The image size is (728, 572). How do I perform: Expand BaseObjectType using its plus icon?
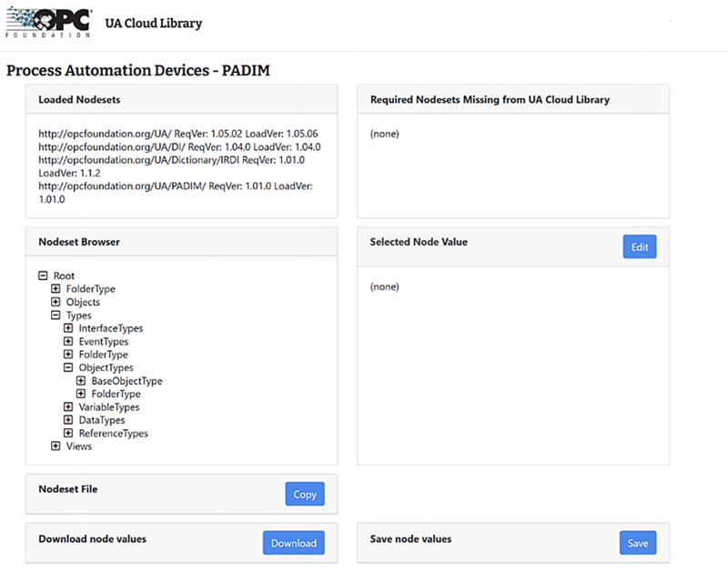click(81, 381)
